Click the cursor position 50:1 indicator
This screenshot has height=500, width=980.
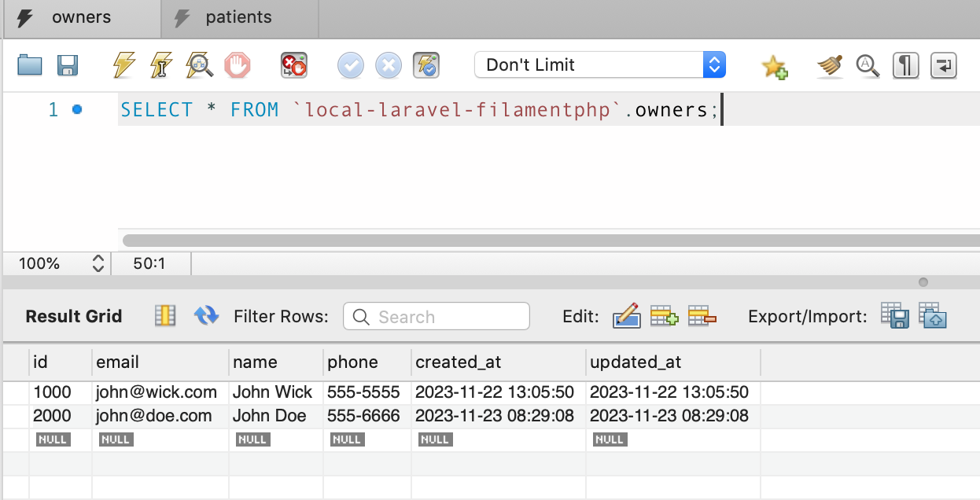pos(149,264)
